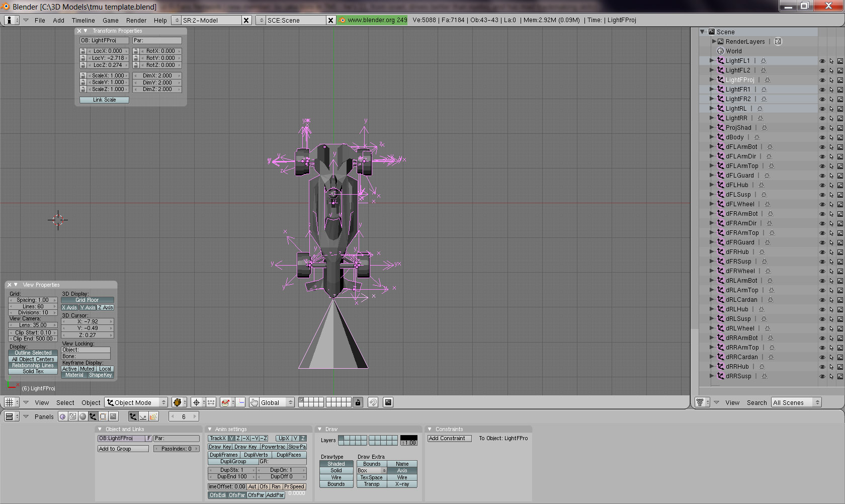Open the All Scenes outliner dropdown

click(x=796, y=402)
